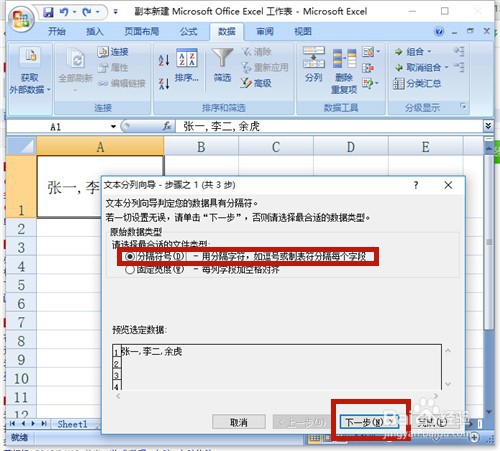500x451 pixels.
Task: Open the Sort dialog icon
Action: (187, 58)
